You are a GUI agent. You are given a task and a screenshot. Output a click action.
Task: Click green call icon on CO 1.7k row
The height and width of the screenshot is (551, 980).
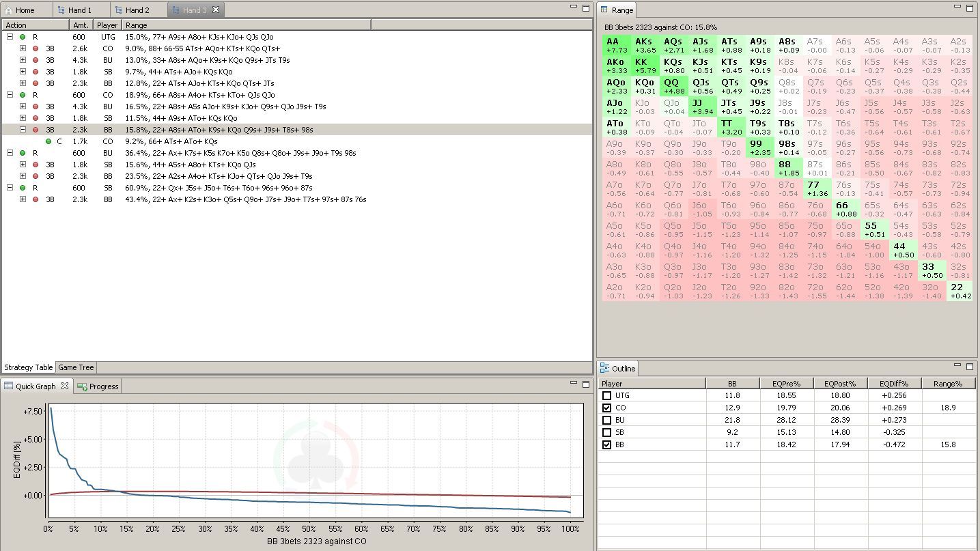[48, 141]
